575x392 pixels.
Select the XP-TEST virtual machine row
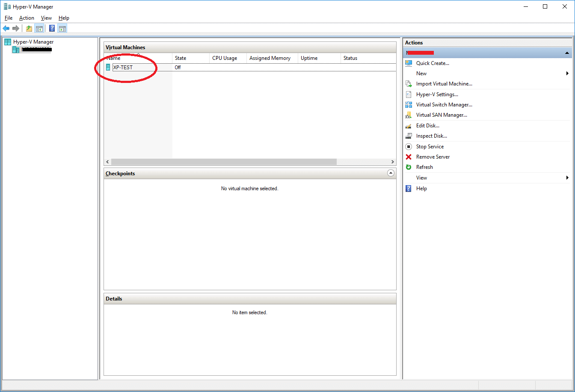click(x=250, y=67)
